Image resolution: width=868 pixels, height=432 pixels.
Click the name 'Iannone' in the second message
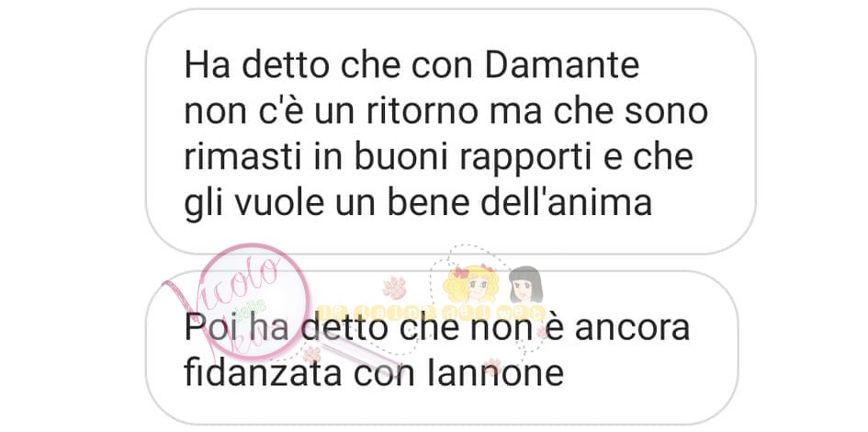click(x=495, y=373)
